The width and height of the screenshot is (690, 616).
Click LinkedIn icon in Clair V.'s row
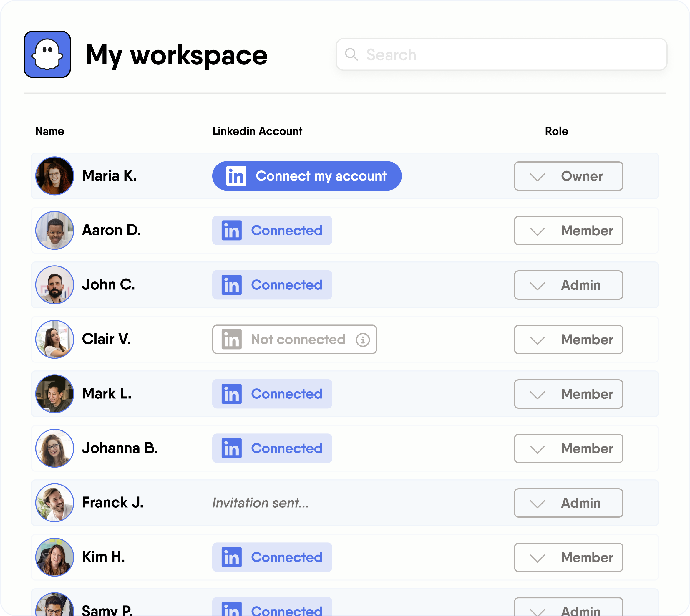click(x=231, y=340)
